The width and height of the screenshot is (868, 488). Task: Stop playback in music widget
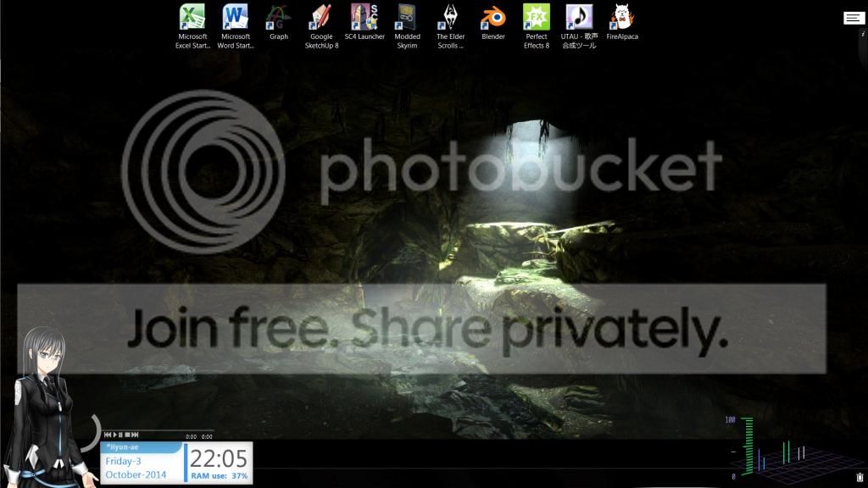coord(127,435)
